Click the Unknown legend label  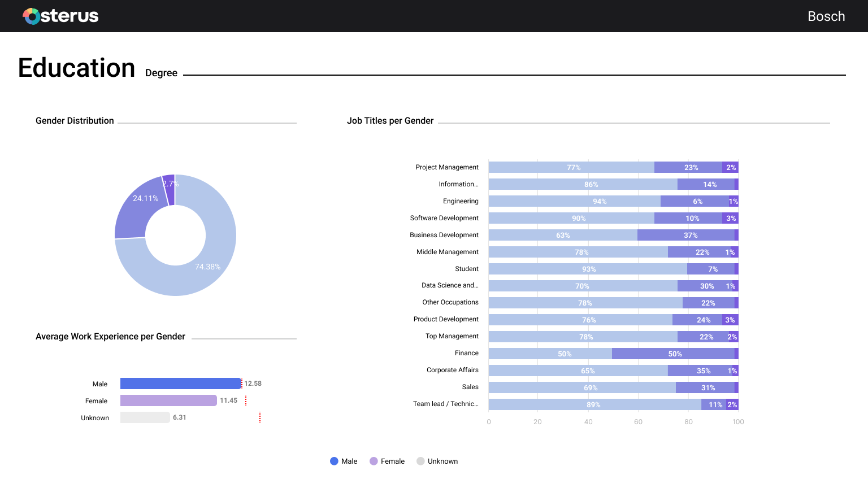point(443,461)
